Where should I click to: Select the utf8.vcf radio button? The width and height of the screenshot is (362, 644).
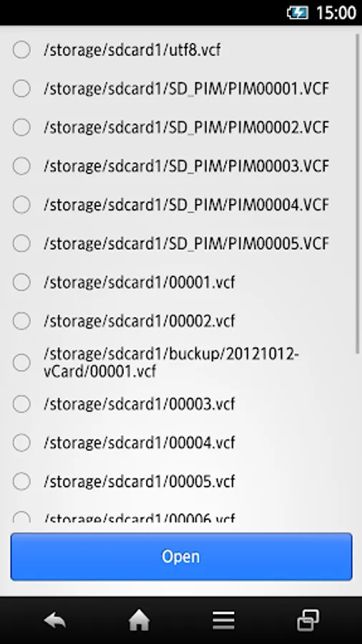pyautogui.click(x=21, y=49)
